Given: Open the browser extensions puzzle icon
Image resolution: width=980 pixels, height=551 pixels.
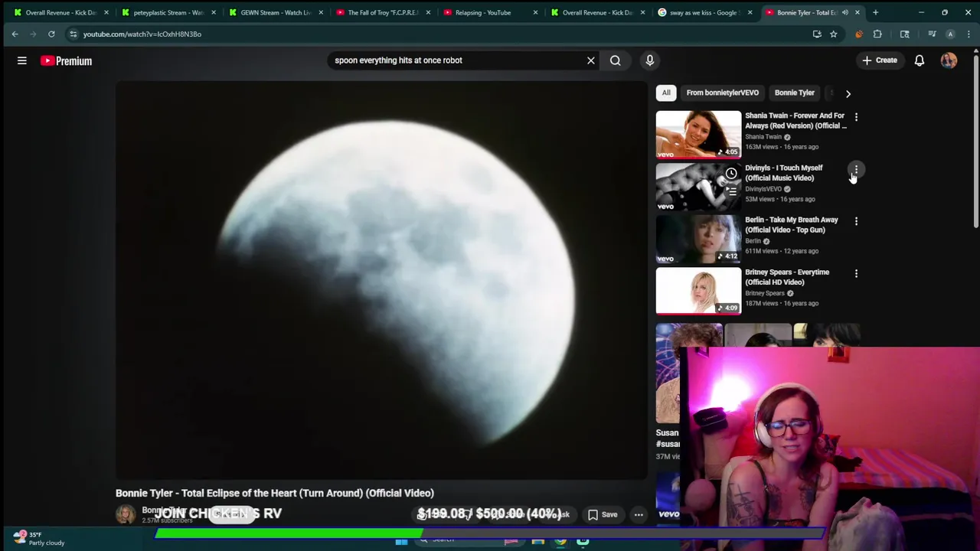Looking at the screenshot, I should [x=877, y=34].
